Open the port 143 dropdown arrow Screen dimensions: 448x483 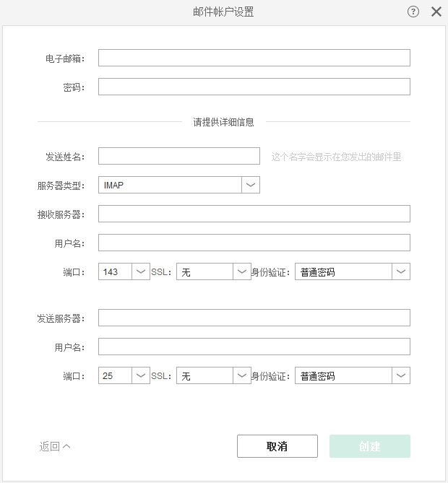[141, 271]
